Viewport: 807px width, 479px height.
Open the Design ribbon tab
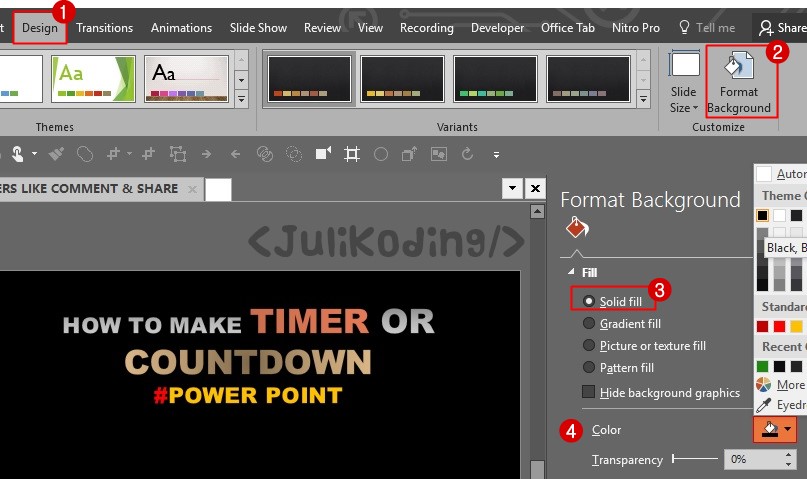pos(40,28)
